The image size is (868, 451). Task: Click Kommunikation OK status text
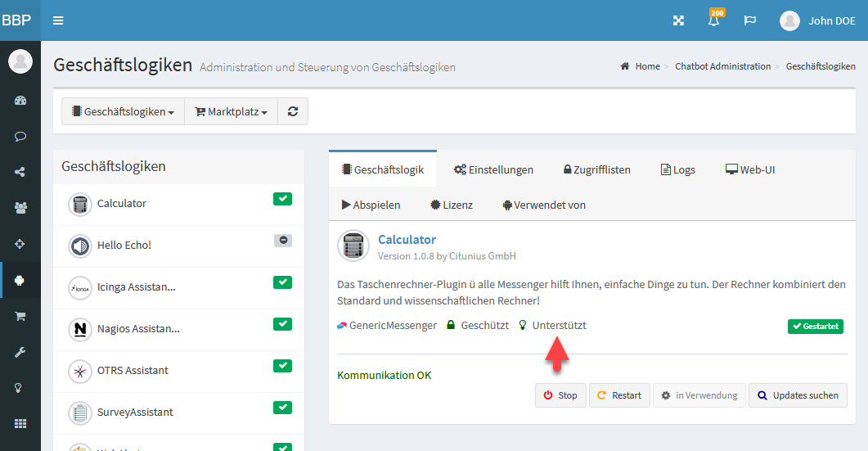(x=385, y=375)
